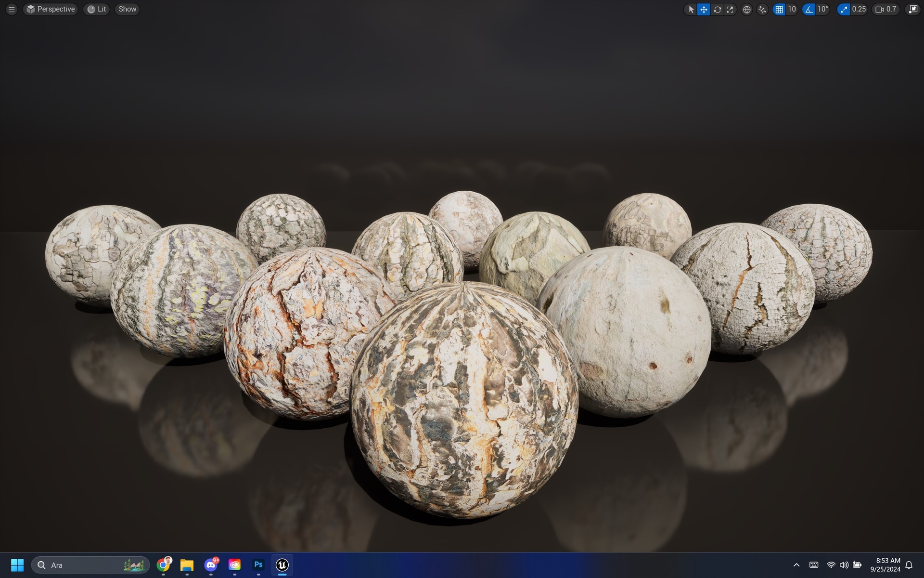The height and width of the screenshot is (578, 924).
Task: Open the Perspective view type menu
Action: point(51,9)
